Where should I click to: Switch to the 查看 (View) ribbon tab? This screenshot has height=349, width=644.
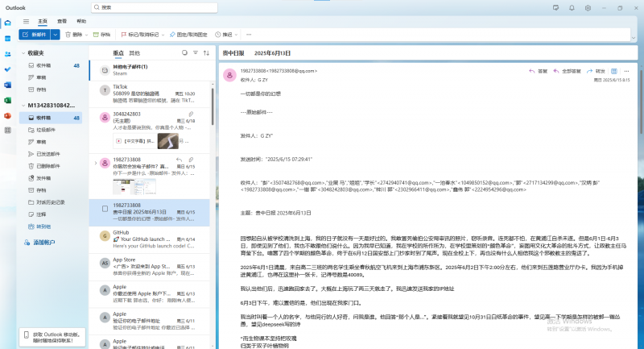62,22
